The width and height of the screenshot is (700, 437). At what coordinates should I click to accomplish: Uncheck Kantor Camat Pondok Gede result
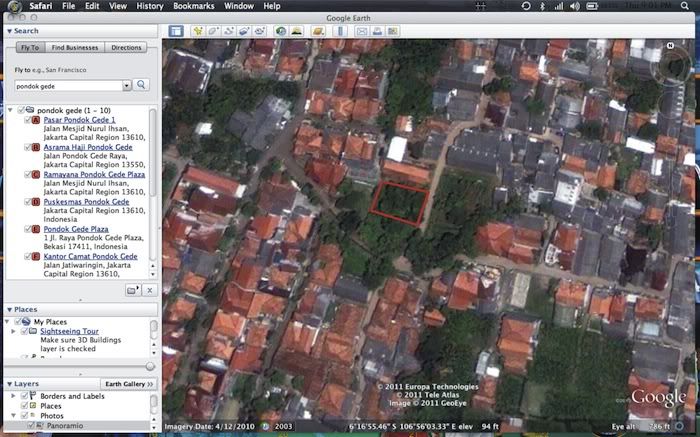(28, 256)
